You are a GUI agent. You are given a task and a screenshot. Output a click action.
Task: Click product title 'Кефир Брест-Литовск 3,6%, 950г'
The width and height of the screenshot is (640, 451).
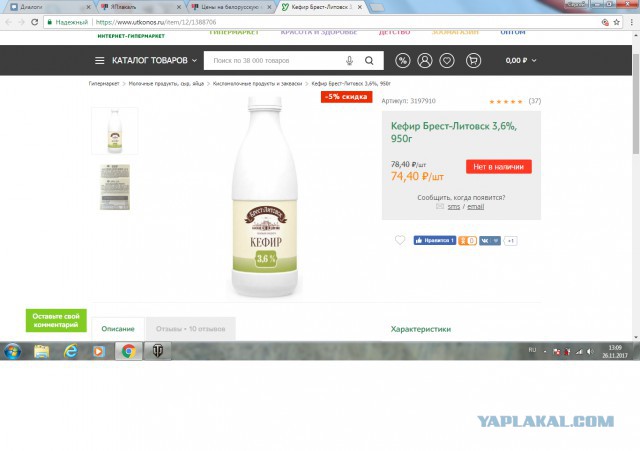(454, 132)
